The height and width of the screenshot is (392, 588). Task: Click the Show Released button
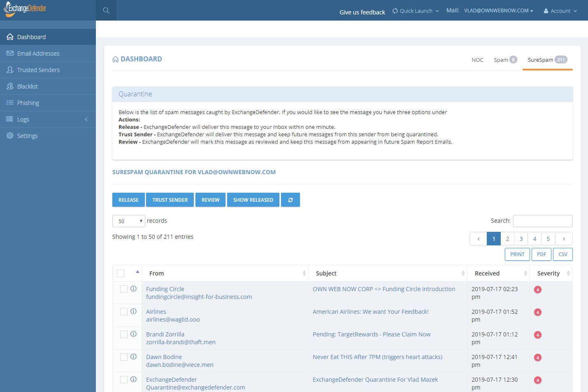pyautogui.click(x=253, y=200)
